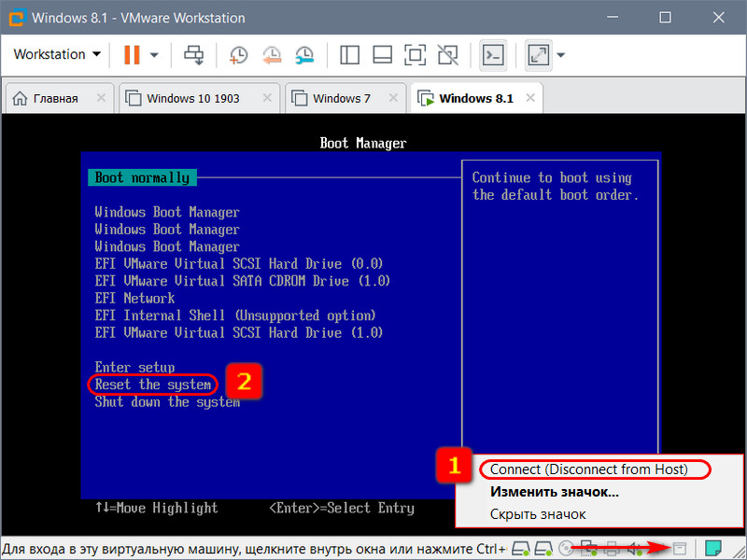Close the Windows 10 1903 tab
Image resolution: width=747 pixels, height=560 pixels.
click(x=267, y=98)
